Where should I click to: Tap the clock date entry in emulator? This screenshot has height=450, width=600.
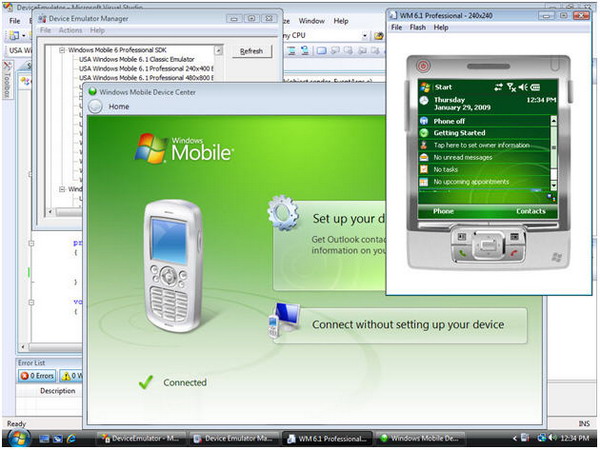pyautogui.click(x=488, y=104)
